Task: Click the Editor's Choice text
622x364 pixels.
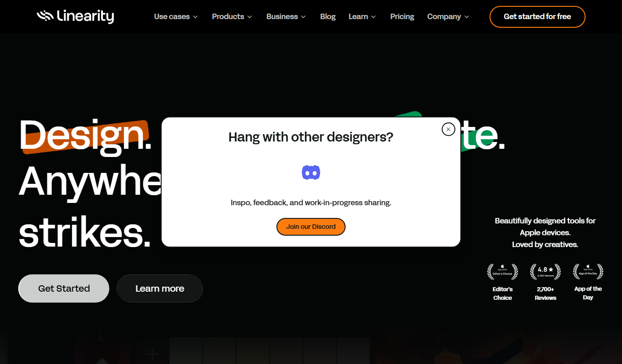Action: point(503,293)
